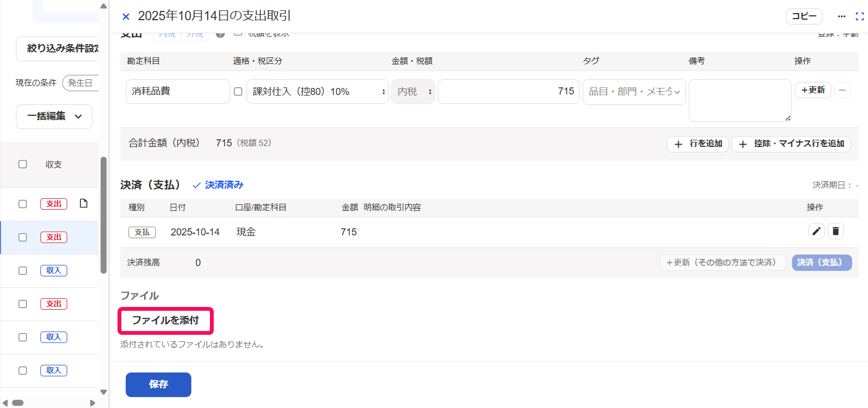Click the blue 決済（支払） button
868x408 pixels.
[x=822, y=263]
